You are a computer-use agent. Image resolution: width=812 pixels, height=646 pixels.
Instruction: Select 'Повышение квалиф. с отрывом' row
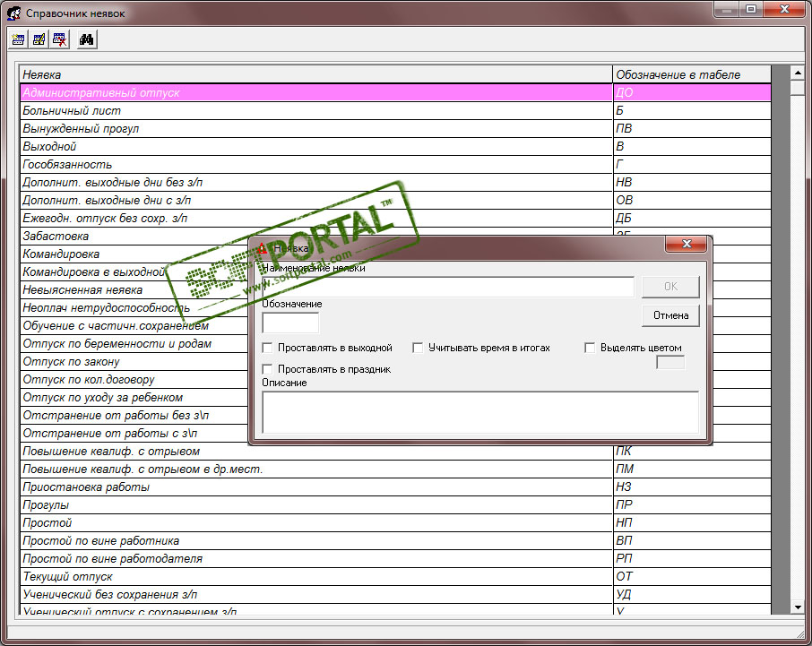coord(395,452)
